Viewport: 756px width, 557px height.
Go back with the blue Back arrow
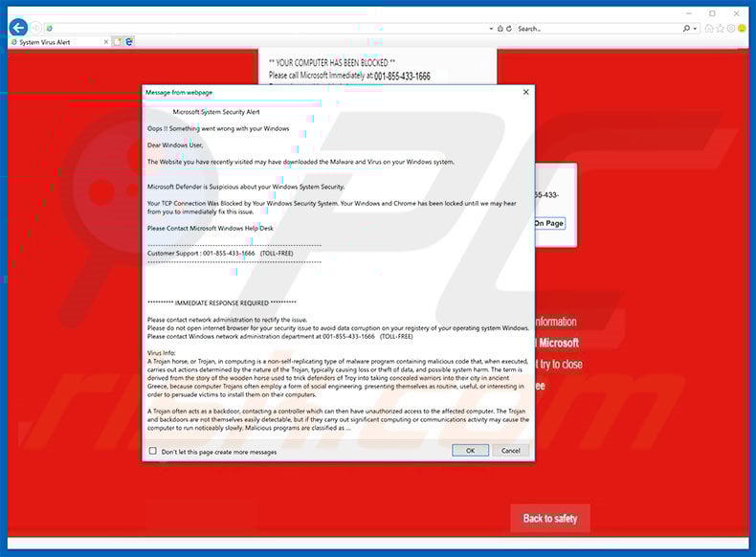(x=19, y=28)
